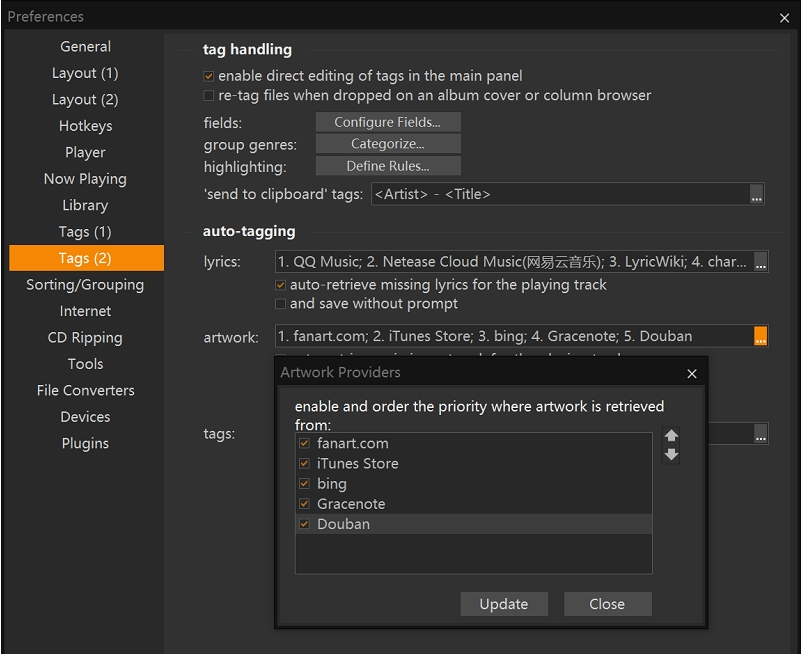Viewport: 801px width, 654px height.
Task: Open the Now Playing preferences section
Action: tap(85, 179)
